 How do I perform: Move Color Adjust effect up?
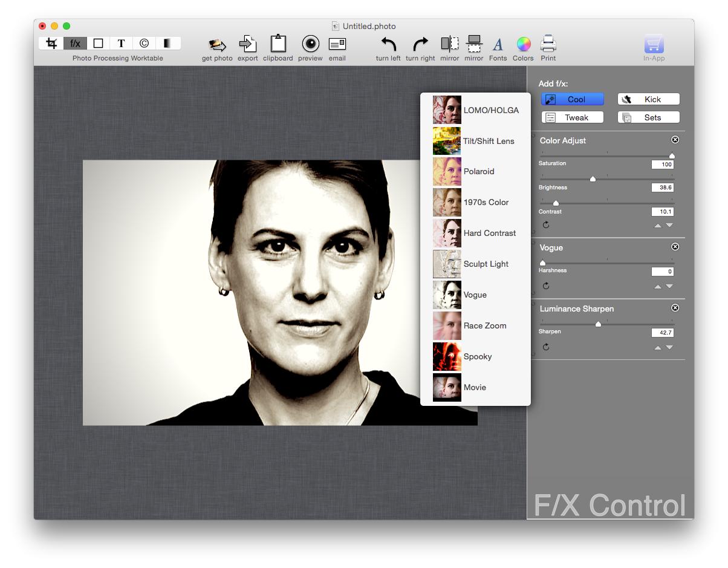(x=658, y=226)
